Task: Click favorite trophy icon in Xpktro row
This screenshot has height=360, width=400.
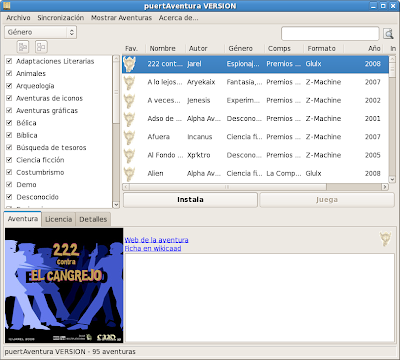Action: click(129, 155)
